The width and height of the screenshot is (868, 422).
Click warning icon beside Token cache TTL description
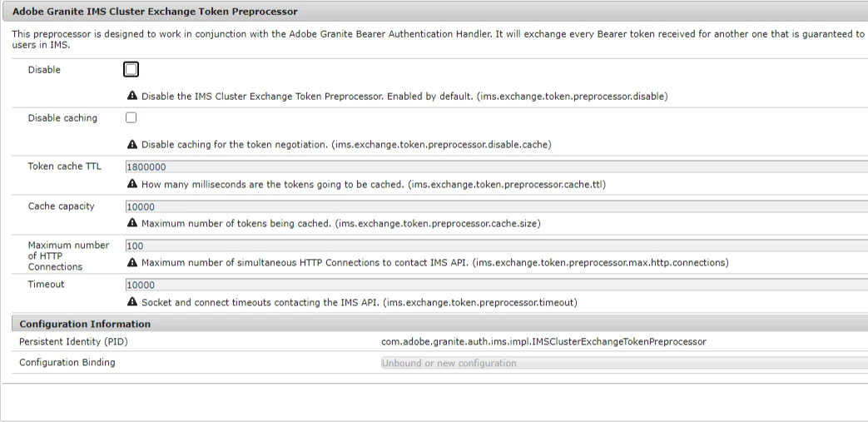click(x=131, y=183)
